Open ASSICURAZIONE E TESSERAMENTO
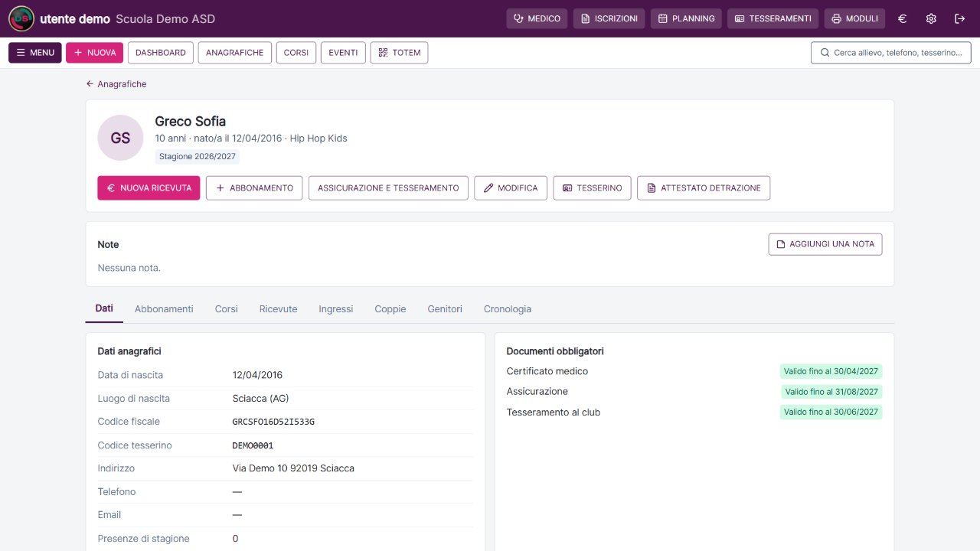Screen dimensions: 980x551 (388, 188)
